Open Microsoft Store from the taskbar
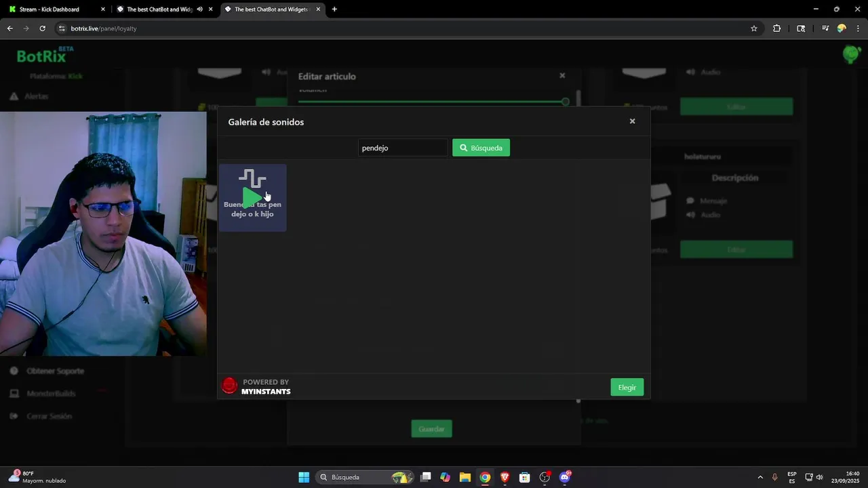The image size is (868, 488). coord(524,477)
